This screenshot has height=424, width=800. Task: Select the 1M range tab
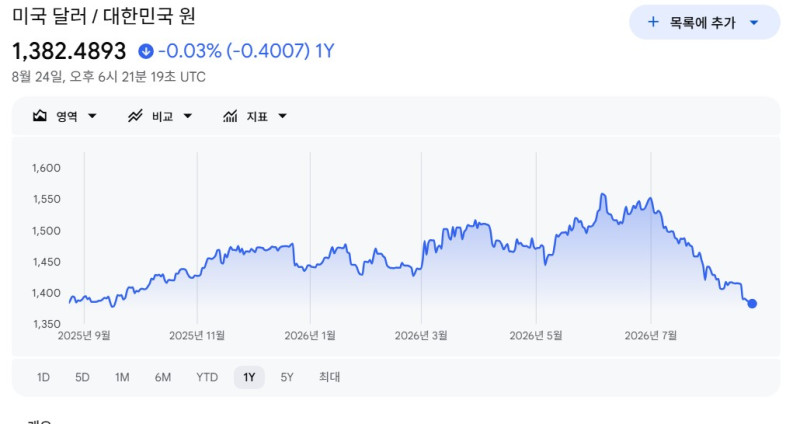tap(122, 377)
